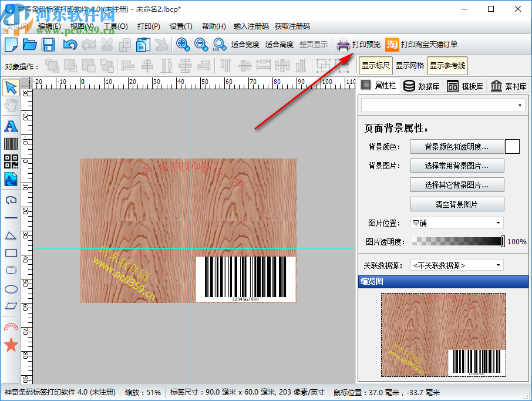Open the 帮助(H) menu
Screen dimensions: 532x401
pos(214,26)
